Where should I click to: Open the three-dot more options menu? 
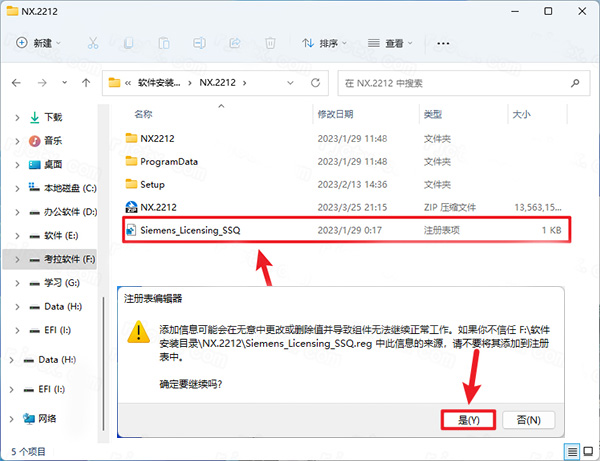[x=443, y=44]
